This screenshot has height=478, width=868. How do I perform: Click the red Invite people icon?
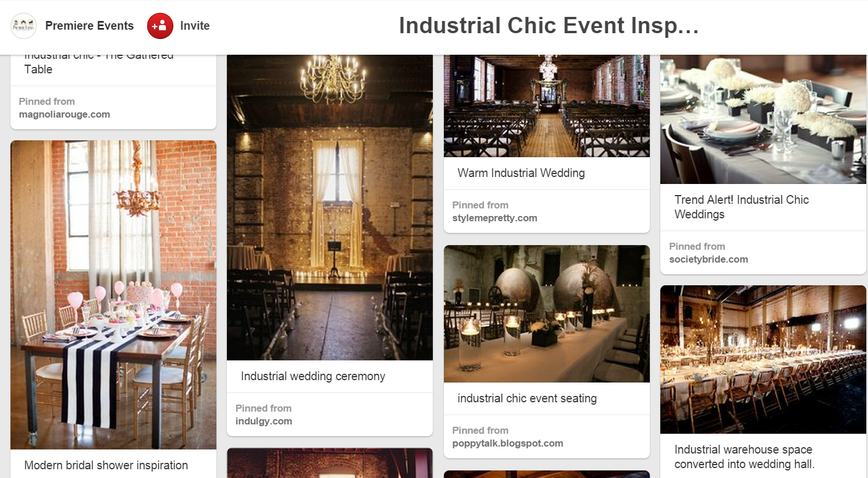click(160, 26)
